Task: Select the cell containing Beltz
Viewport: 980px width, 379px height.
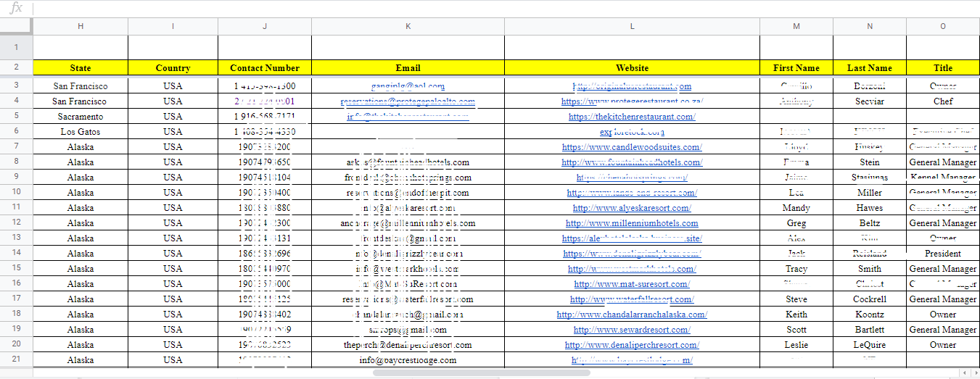Action: (x=870, y=223)
